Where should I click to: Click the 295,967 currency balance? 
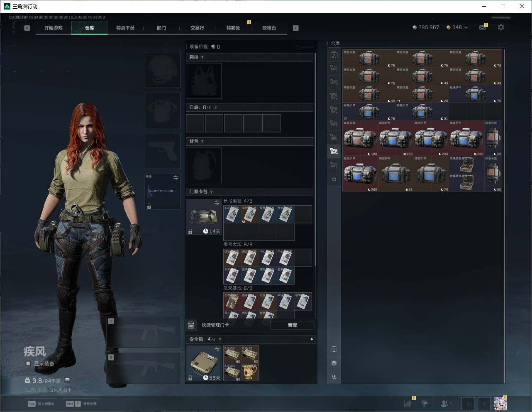coord(426,27)
